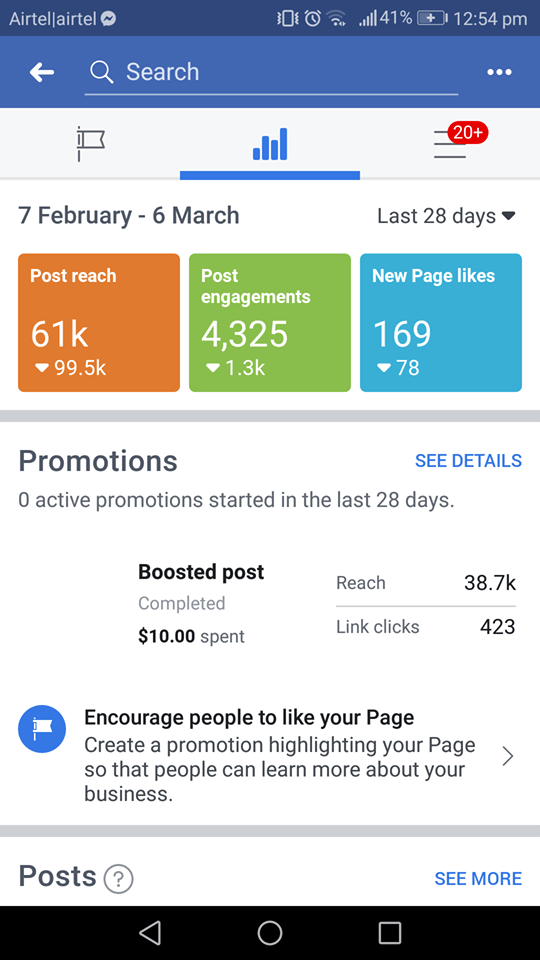Select the Insights bar chart tab
This screenshot has height=960, width=540.
coord(270,144)
